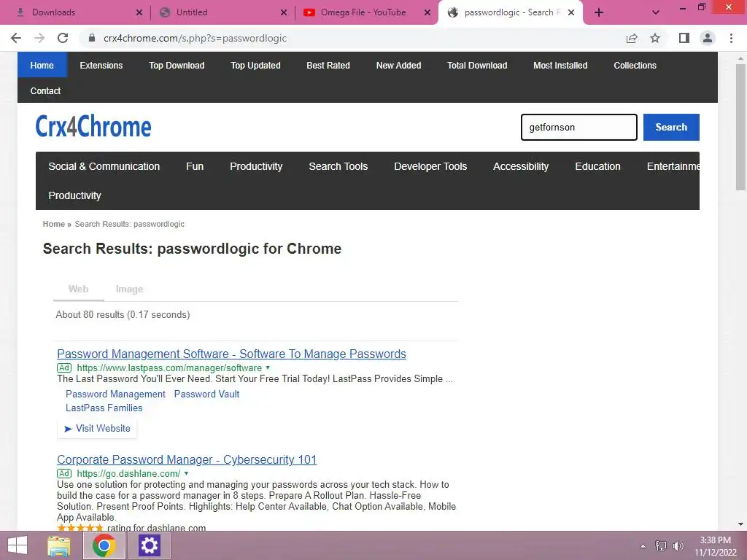Open Most Installed page
Screen dimensions: 747x560
560,65
